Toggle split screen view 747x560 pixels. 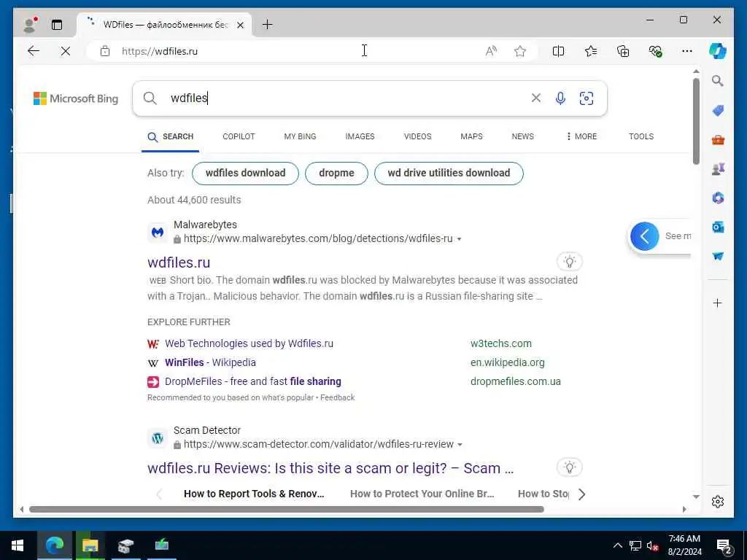tap(558, 51)
